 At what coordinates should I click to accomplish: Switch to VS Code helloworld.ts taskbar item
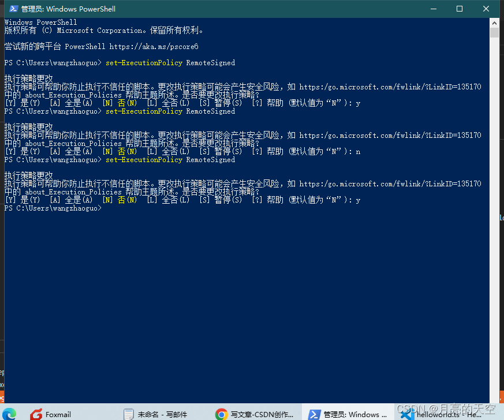pos(441,414)
